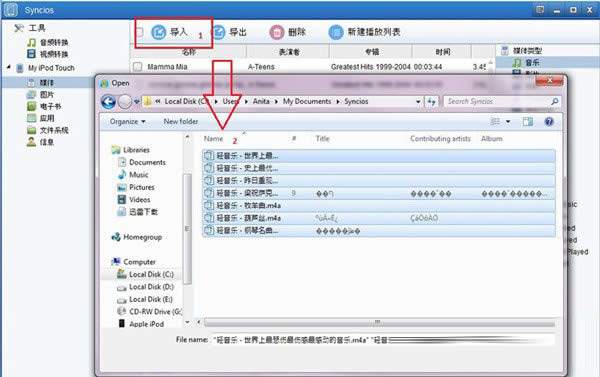This screenshot has width=600, height=377.
Task: Click the refresh button beside address bar
Action: click(431, 102)
